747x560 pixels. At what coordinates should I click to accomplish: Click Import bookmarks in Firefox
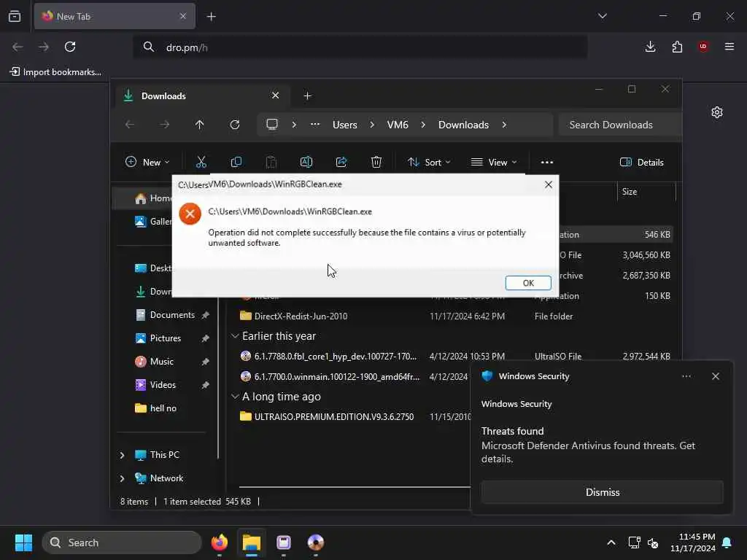(55, 72)
